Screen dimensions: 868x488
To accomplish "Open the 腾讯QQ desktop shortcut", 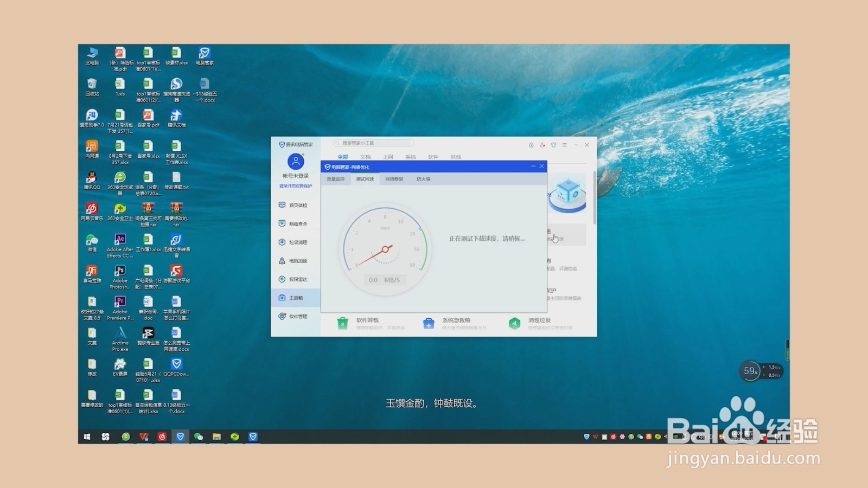I will coord(92,181).
